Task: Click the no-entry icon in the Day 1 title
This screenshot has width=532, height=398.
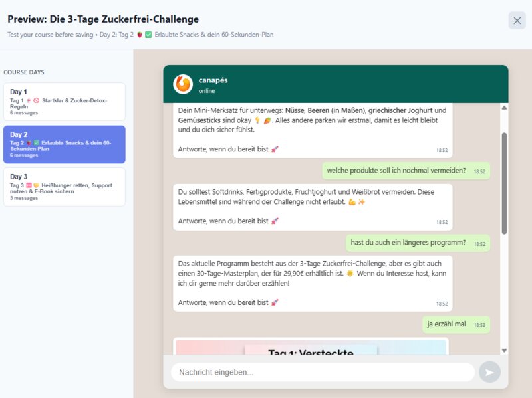Action: [x=37, y=100]
